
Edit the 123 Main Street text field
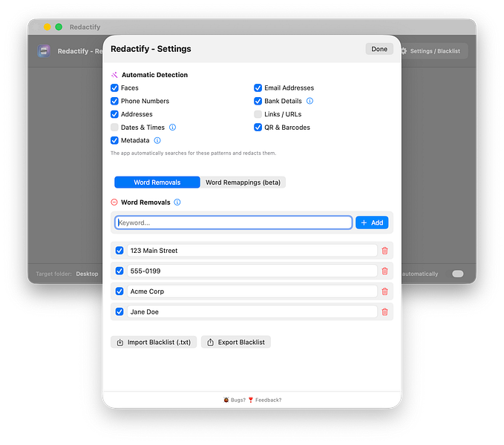click(x=252, y=251)
